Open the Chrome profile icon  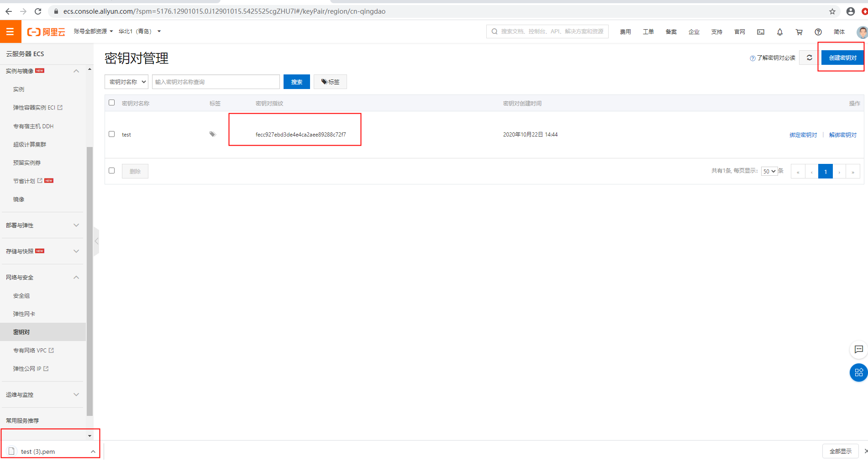850,11
